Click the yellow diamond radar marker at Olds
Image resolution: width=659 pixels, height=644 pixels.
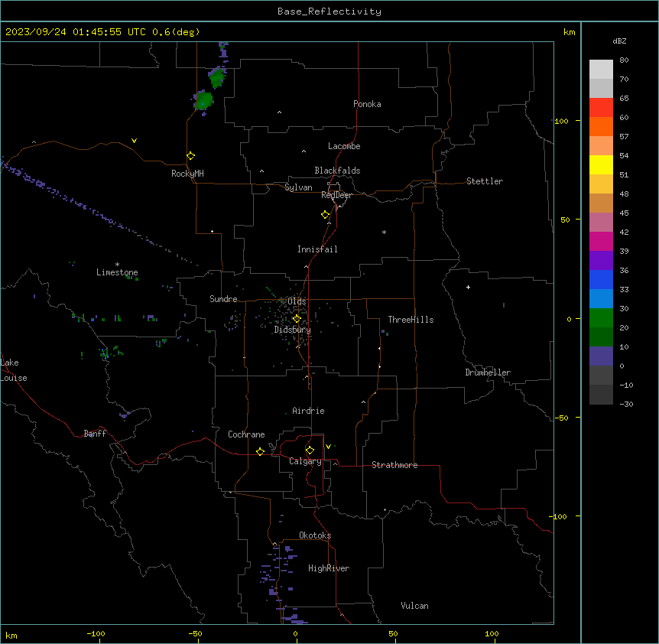point(297,319)
